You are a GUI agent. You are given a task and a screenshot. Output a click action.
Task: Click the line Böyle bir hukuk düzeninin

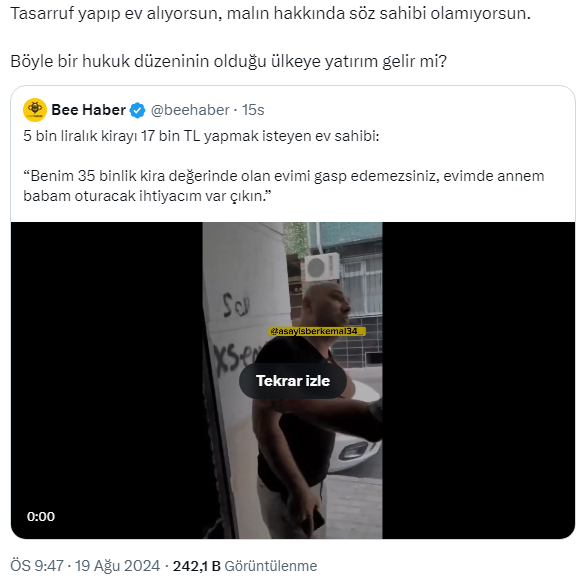click(x=228, y=61)
